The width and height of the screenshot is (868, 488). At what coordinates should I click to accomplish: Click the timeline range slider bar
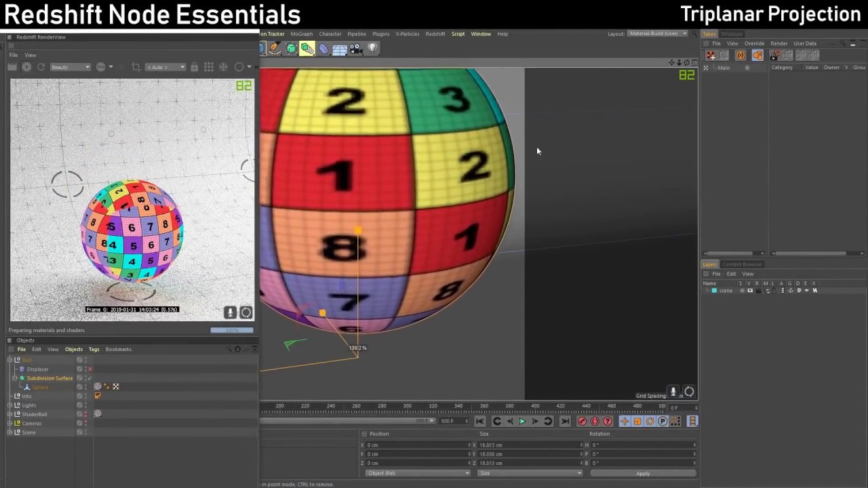348,421
